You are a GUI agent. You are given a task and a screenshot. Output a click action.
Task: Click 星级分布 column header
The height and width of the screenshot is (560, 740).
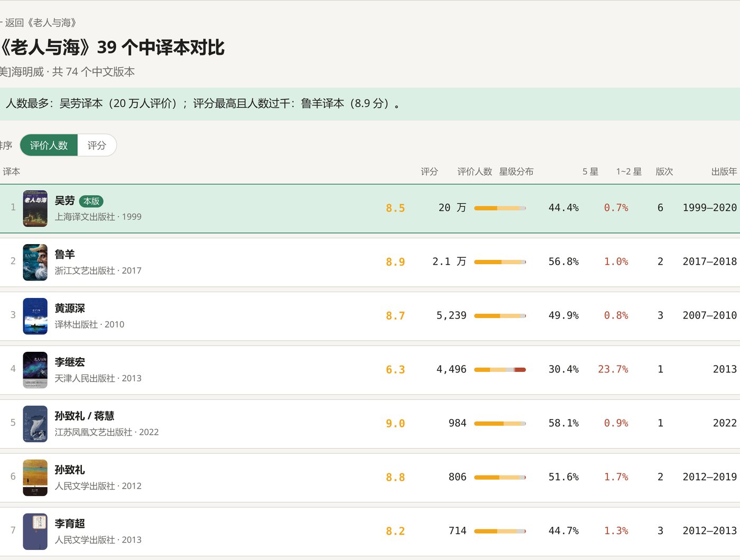pyautogui.click(x=516, y=172)
